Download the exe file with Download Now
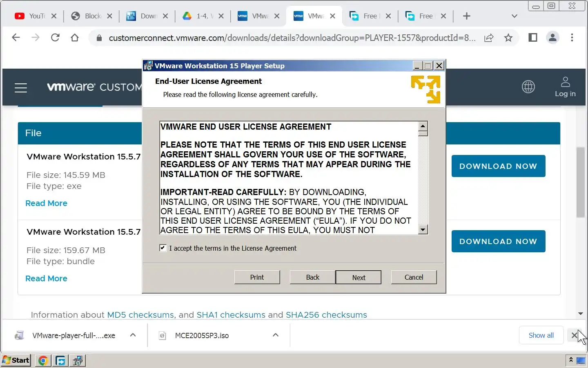The height and width of the screenshot is (368, 588). pyautogui.click(x=498, y=166)
